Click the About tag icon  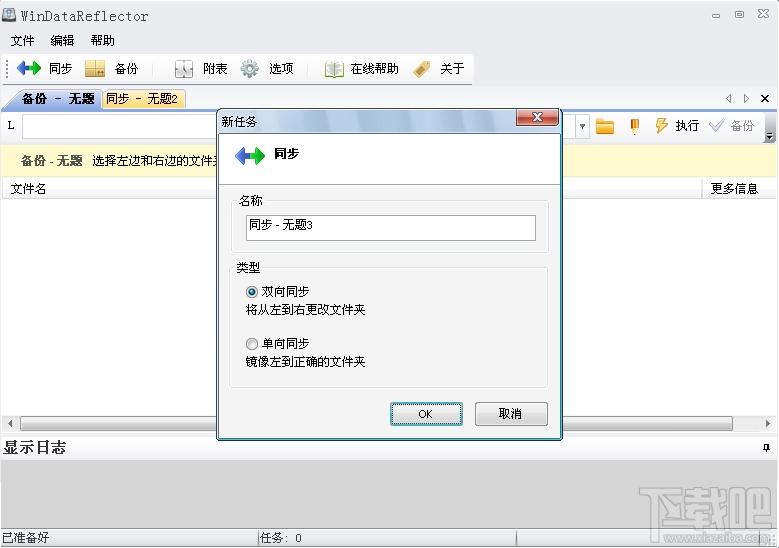coord(421,69)
